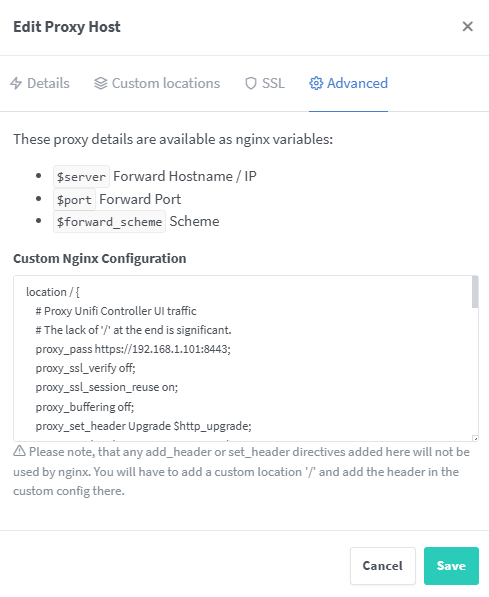Click the shield SSL icon
489x597 pixels.
[x=251, y=83]
